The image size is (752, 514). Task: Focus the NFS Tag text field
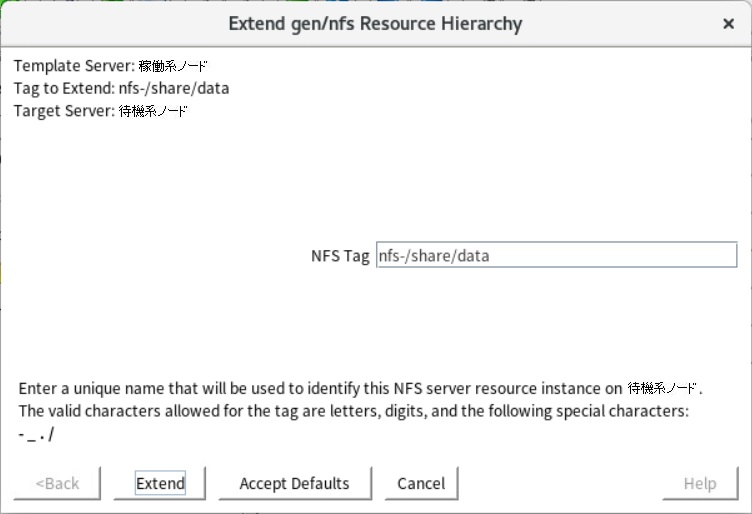(556, 255)
